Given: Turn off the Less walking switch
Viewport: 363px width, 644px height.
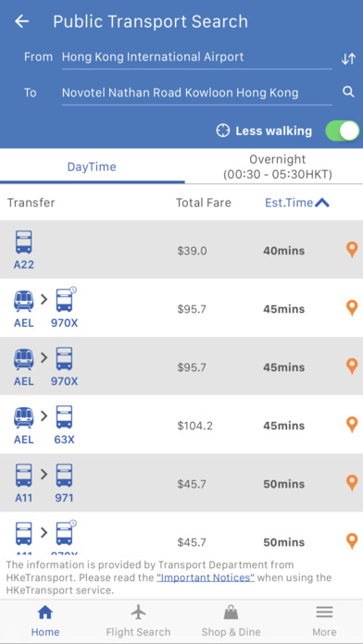Looking at the screenshot, I should tap(342, 131).
